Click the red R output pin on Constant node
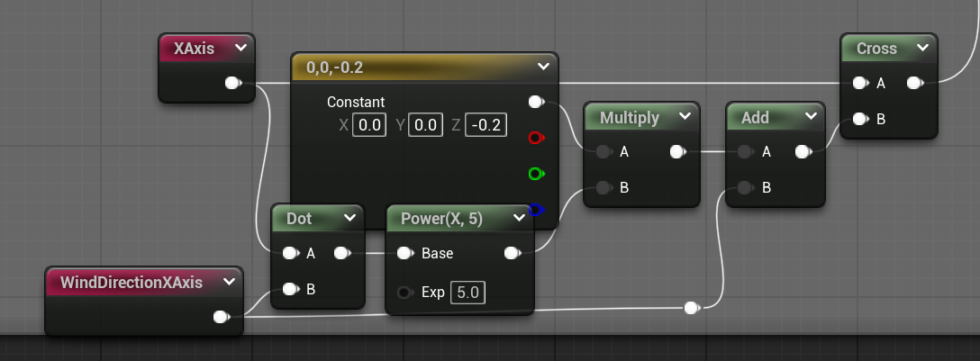Screen dimensions: 980x361 point(536,138)
